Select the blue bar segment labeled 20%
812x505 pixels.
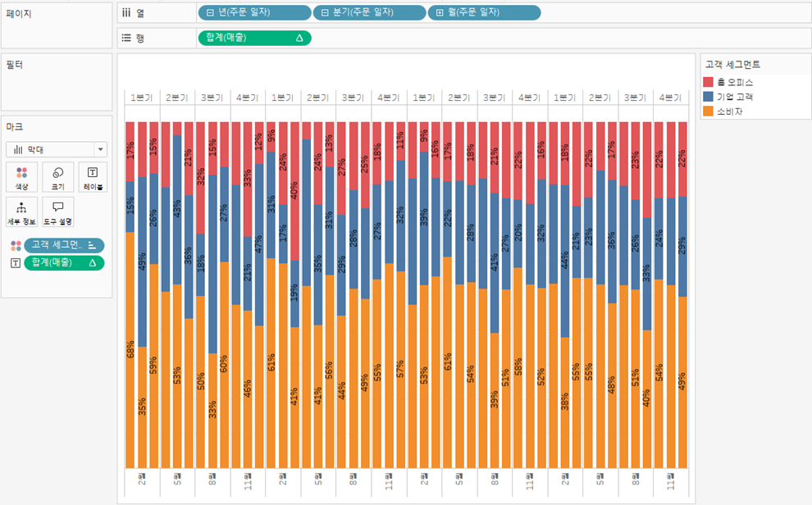pos(518,234)
